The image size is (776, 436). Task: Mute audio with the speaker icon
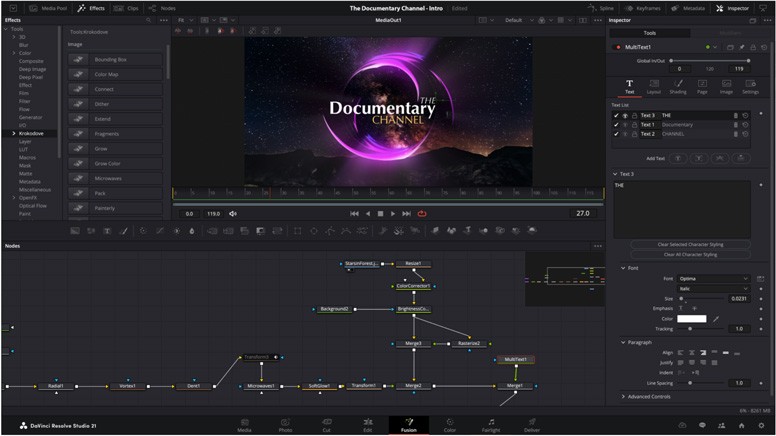pyautogui.click(x=233, y=214)
